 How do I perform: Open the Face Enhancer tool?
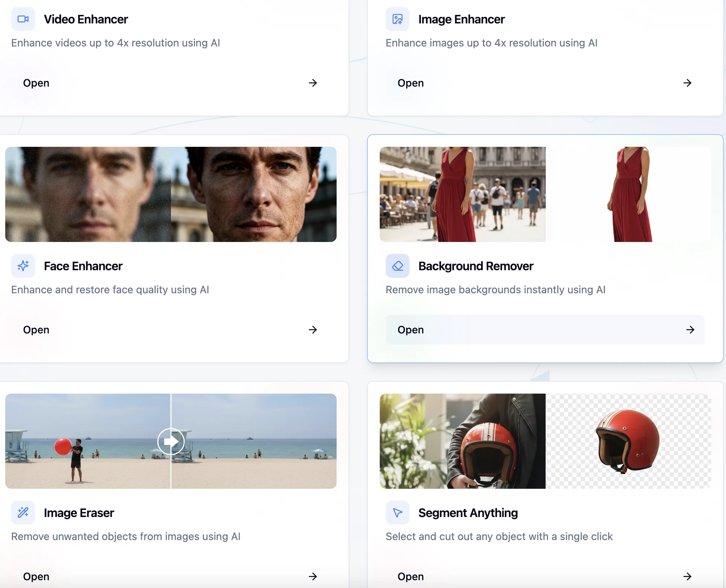(x=171, y=330)
